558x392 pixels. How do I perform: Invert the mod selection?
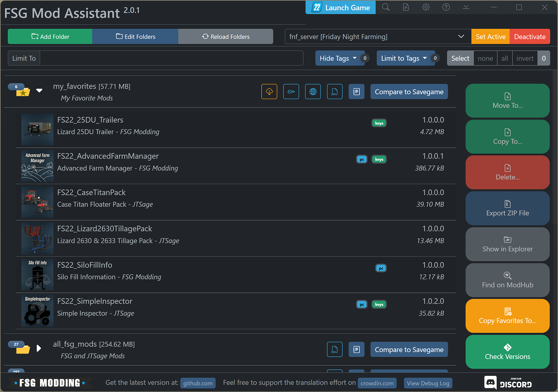click(525, 58)
